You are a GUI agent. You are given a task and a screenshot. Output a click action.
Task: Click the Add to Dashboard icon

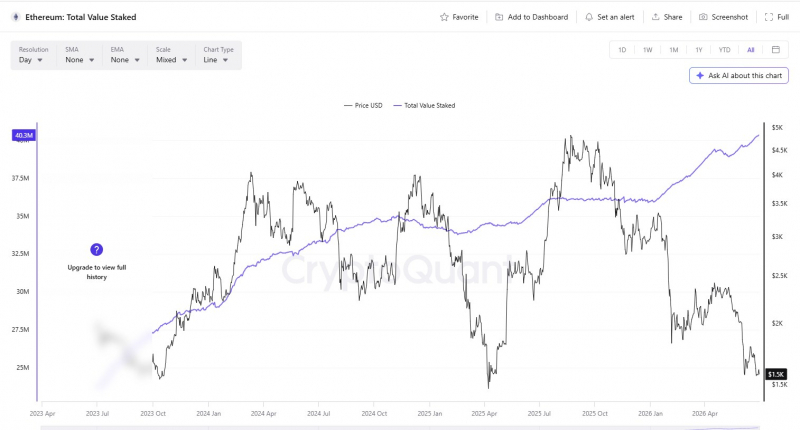tap(499, 17)
